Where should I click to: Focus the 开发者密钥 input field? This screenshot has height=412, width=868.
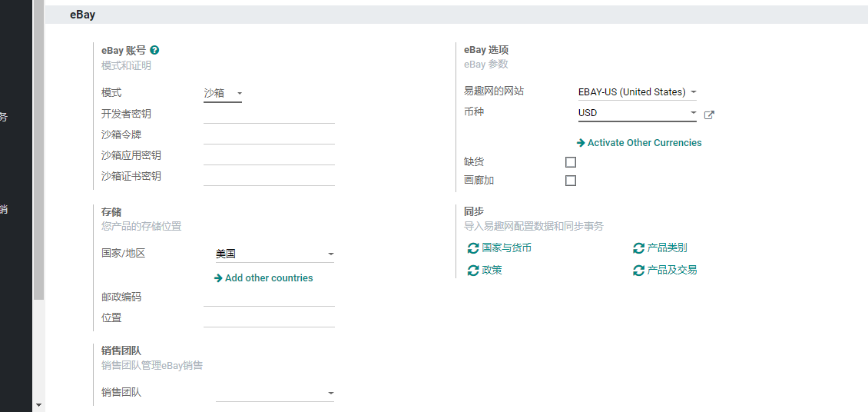(269, 115)
